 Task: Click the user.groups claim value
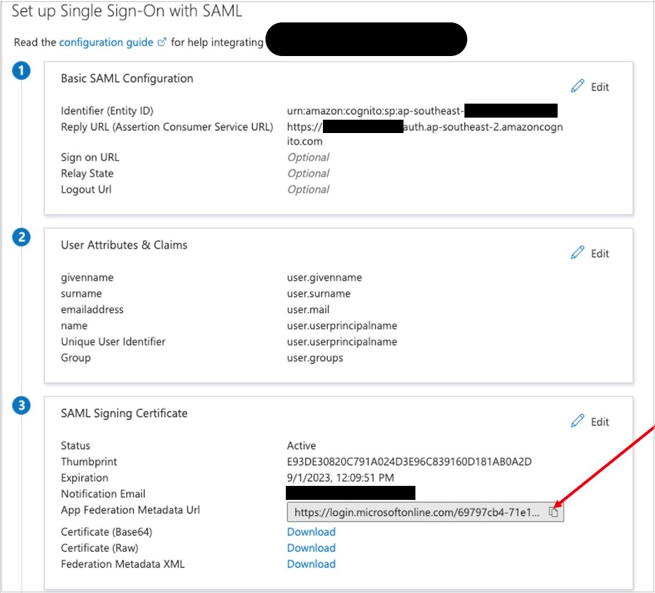[x=317, y=358]
